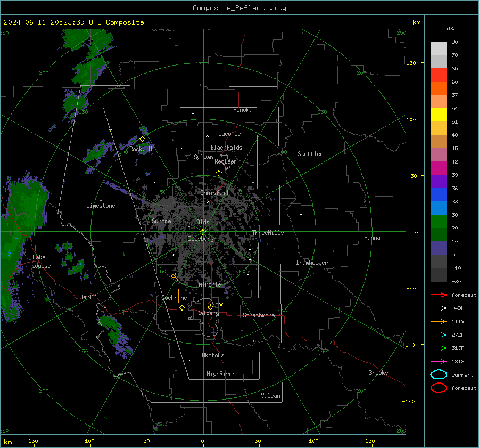Viewport: 479px width, 448px height.
Task: Click the yellow diamond marker below RedDeer
Action: (219, 173)
